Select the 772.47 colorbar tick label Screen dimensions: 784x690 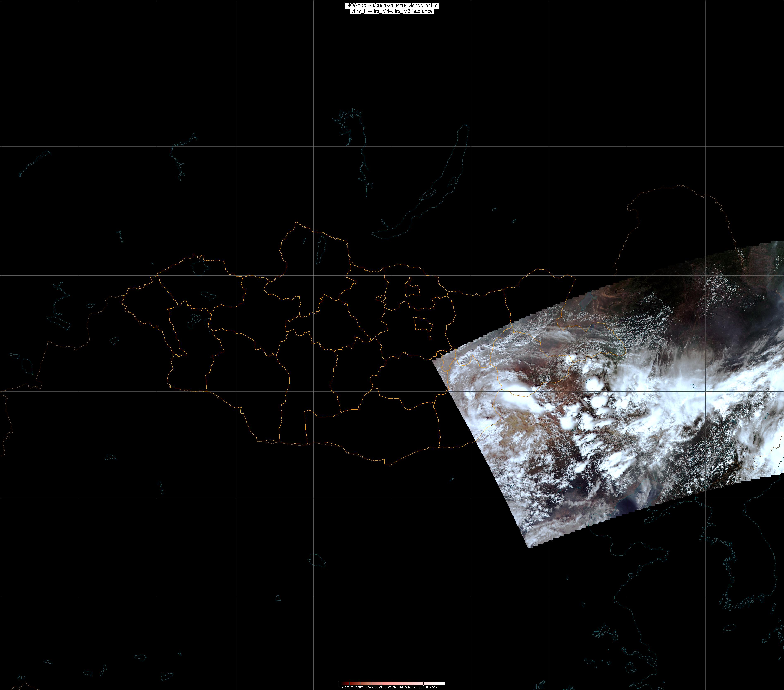(434, 687)
